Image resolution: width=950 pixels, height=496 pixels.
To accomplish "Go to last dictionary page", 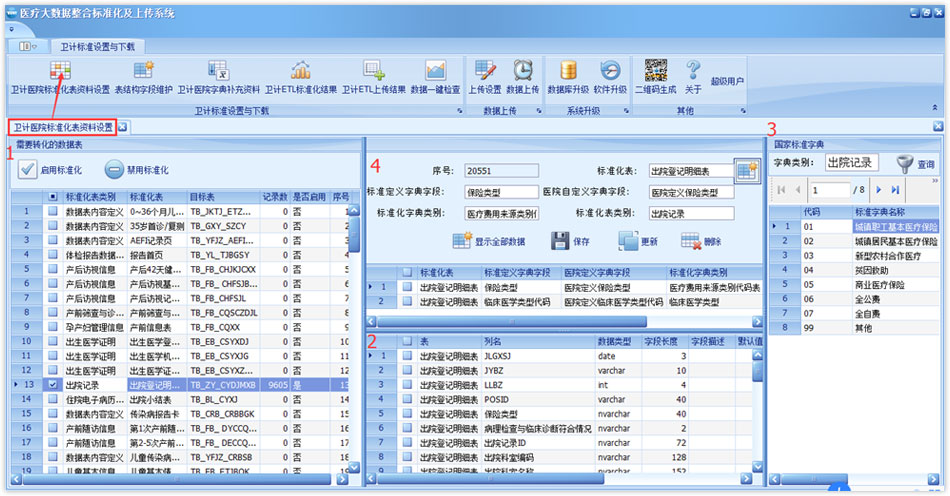I will pos(895,190).
